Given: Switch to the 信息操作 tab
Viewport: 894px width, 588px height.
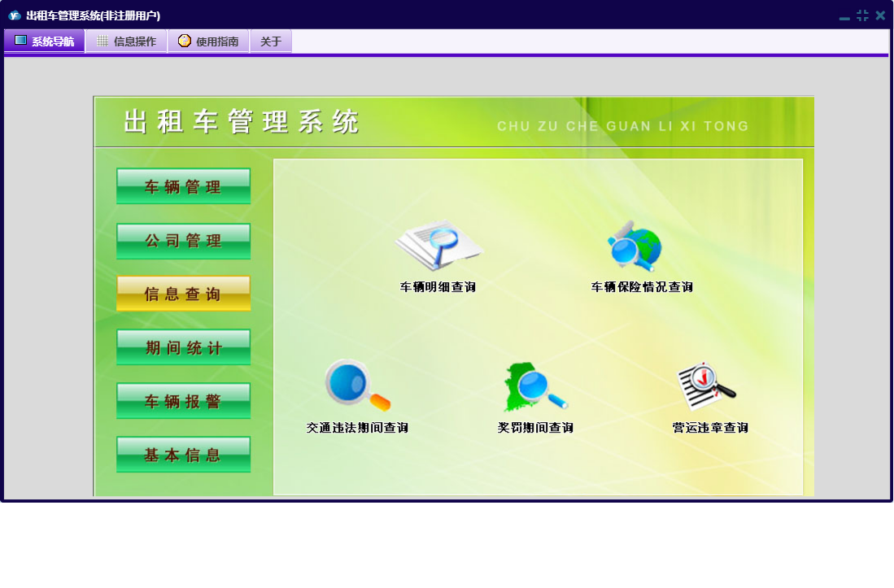Looking at the screenshot, I should coord(127,41).
